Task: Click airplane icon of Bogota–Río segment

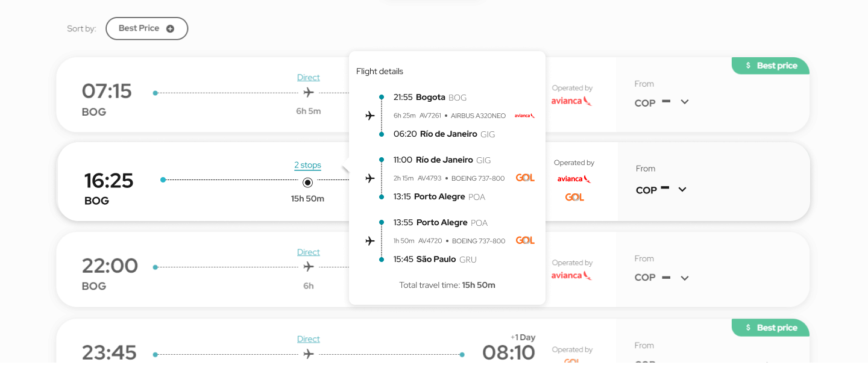Action: (x=370, y=116)
